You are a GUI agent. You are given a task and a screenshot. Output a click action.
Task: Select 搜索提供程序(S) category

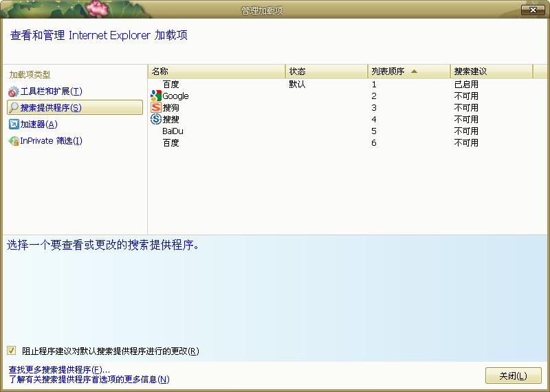tap(75, 107)
